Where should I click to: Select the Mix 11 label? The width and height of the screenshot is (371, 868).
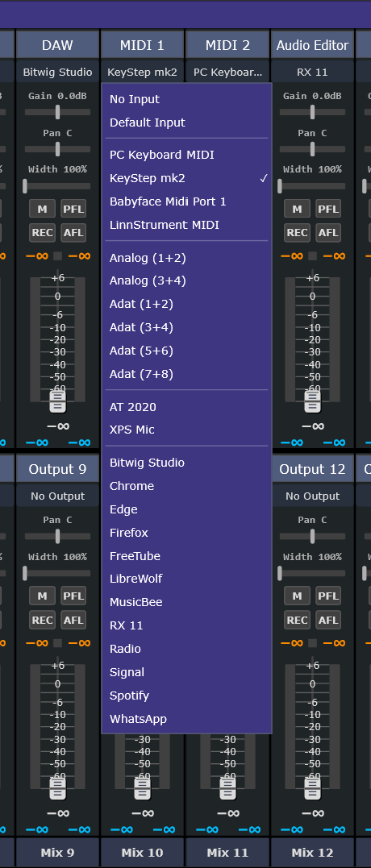pyautogui.click(x=227, y=853)
